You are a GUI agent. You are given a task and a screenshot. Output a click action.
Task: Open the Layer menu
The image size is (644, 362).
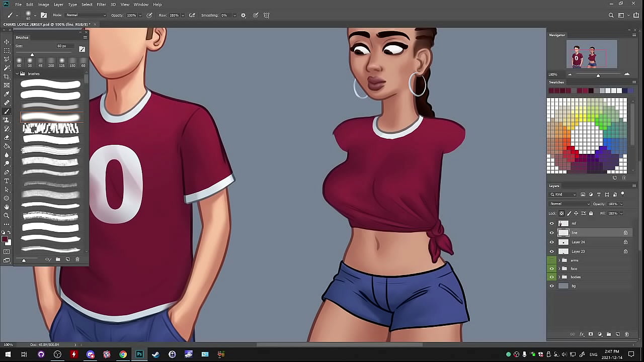[58, 5]
